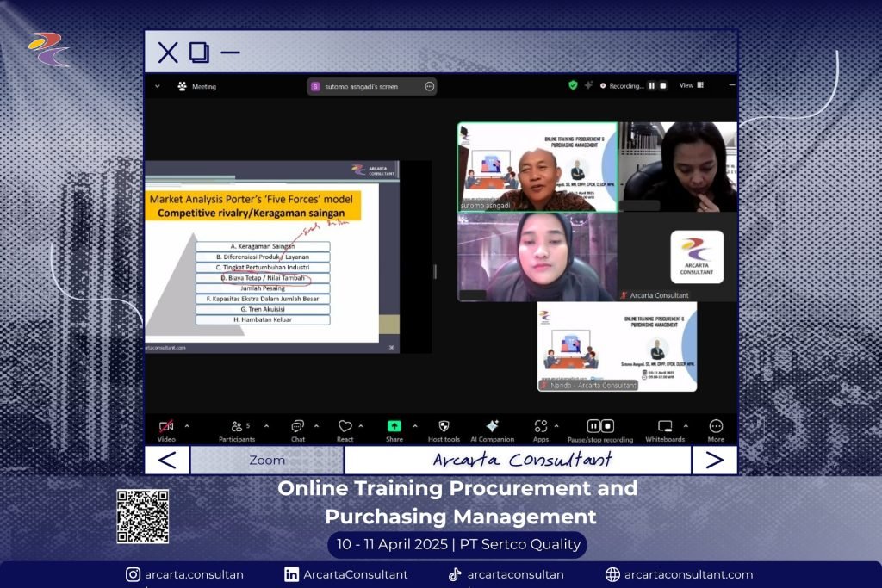The image size is (882, 588).
Task: Click the React heart icon
Action: [x=345, y=426]
